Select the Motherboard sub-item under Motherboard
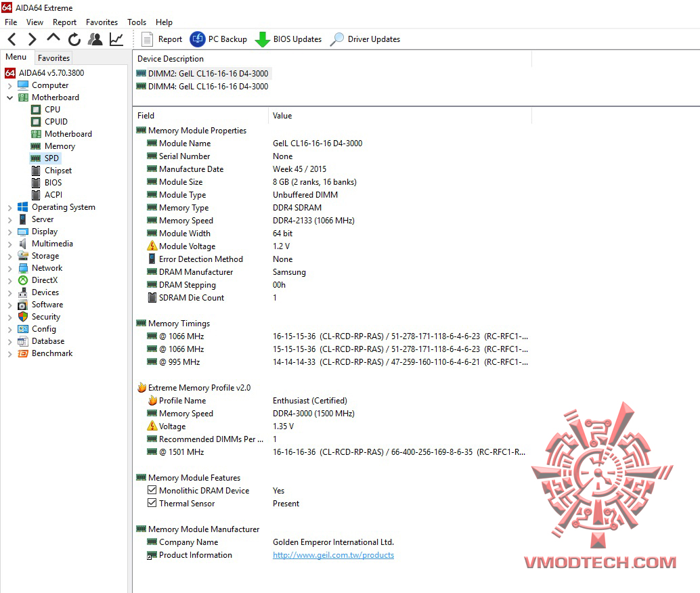This screenshot has height=593, width=700. pyautogui.click(x=61, y=134)
